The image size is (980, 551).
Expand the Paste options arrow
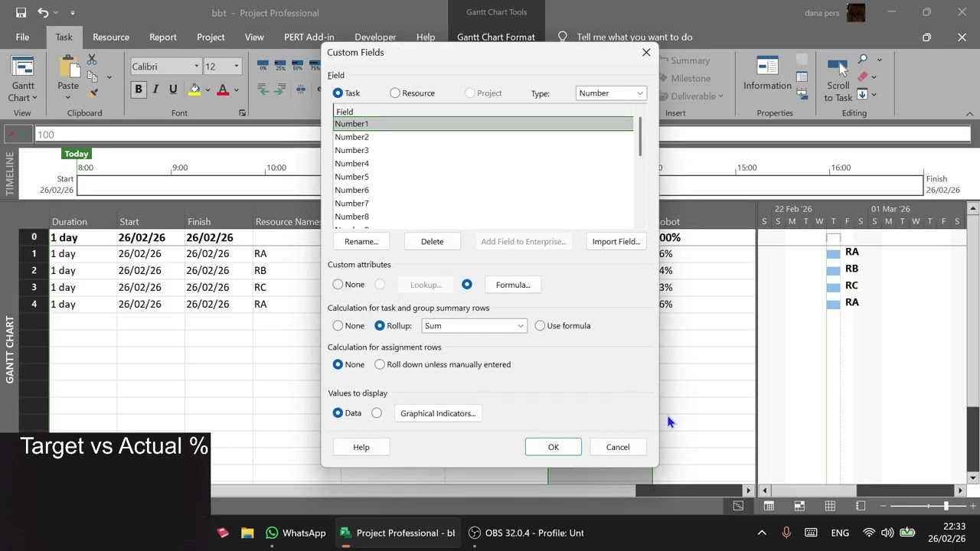click(x=68, y=99)
